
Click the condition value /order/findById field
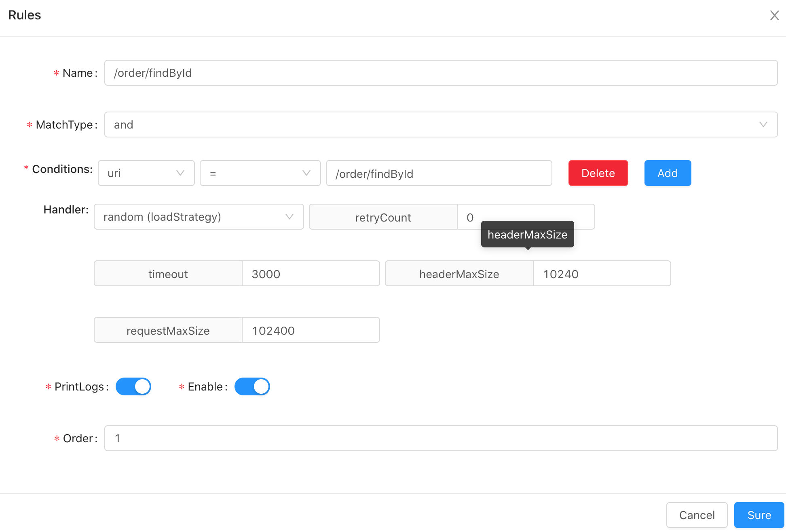(x=439, y=173)
